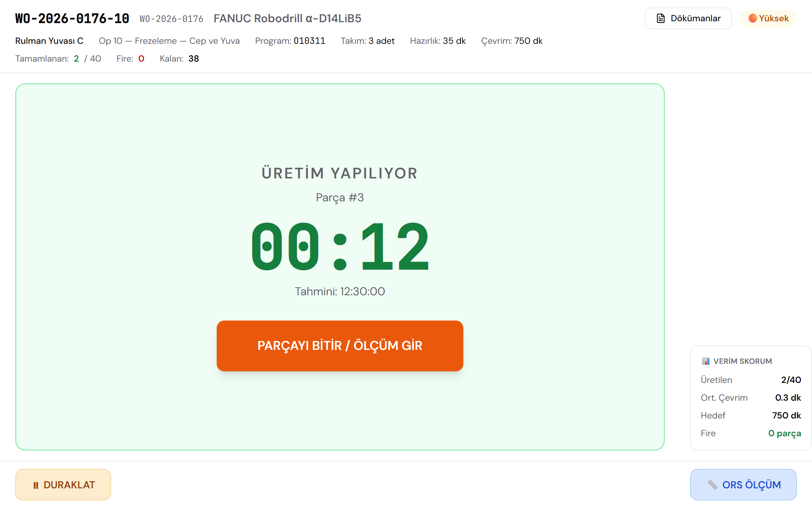The image size is (812, 508).
Task: Click the ruler icon in ORS ÖLÇÜM
Action: (x=712, y=485)
